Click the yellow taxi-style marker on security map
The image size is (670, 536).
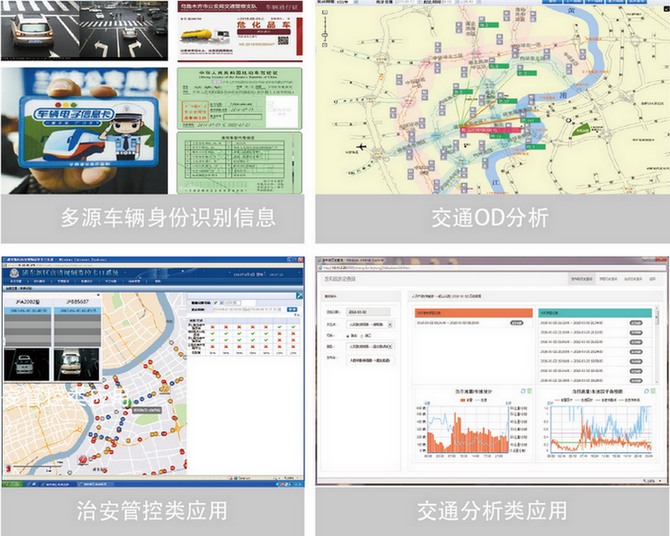click(x=165, y=388)
